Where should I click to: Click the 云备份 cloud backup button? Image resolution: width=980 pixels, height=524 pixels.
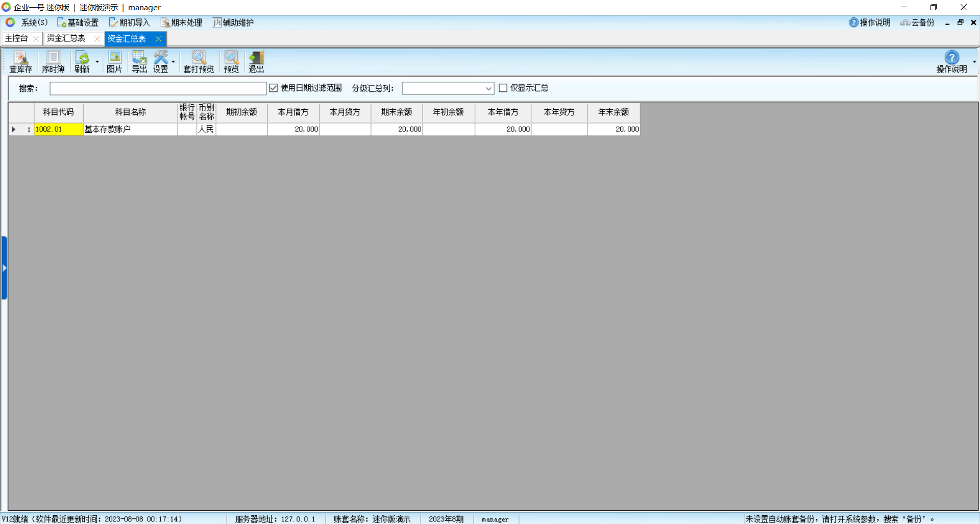[917, 22]
